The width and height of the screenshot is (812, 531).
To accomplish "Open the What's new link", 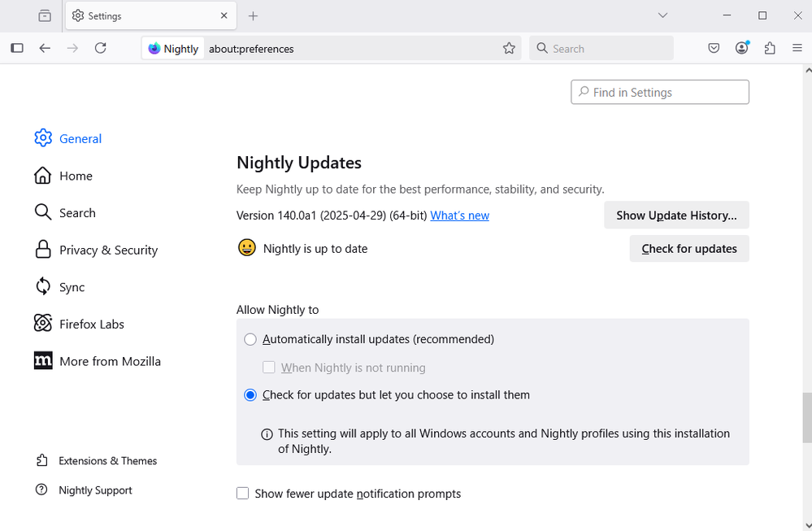I will pyautogui.click(x=459, y=215).
